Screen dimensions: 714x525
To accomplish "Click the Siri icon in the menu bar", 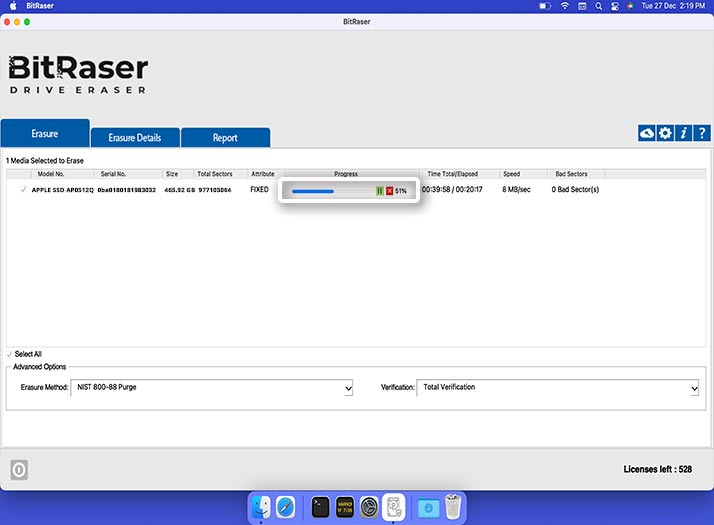I will 630,6.
